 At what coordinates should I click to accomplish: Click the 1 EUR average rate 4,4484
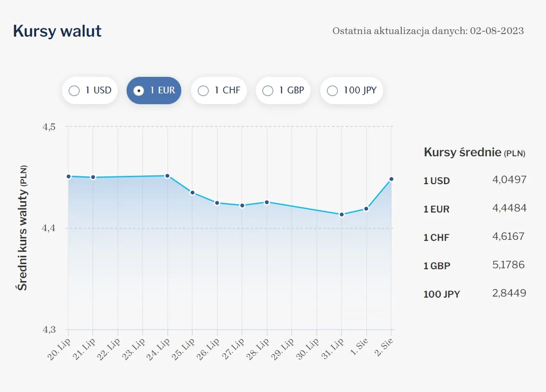(x=509, y=208)
